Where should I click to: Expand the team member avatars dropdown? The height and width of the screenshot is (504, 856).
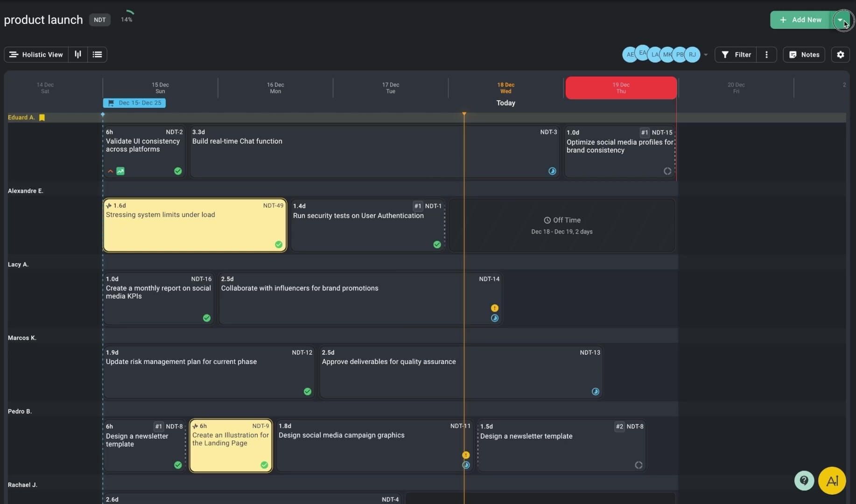point(706,55)
